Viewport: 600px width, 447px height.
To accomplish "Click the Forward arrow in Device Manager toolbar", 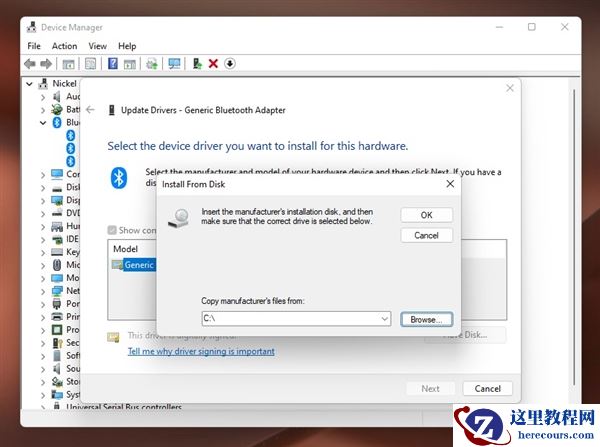I will pyautogui.click(x=46, y=64).
